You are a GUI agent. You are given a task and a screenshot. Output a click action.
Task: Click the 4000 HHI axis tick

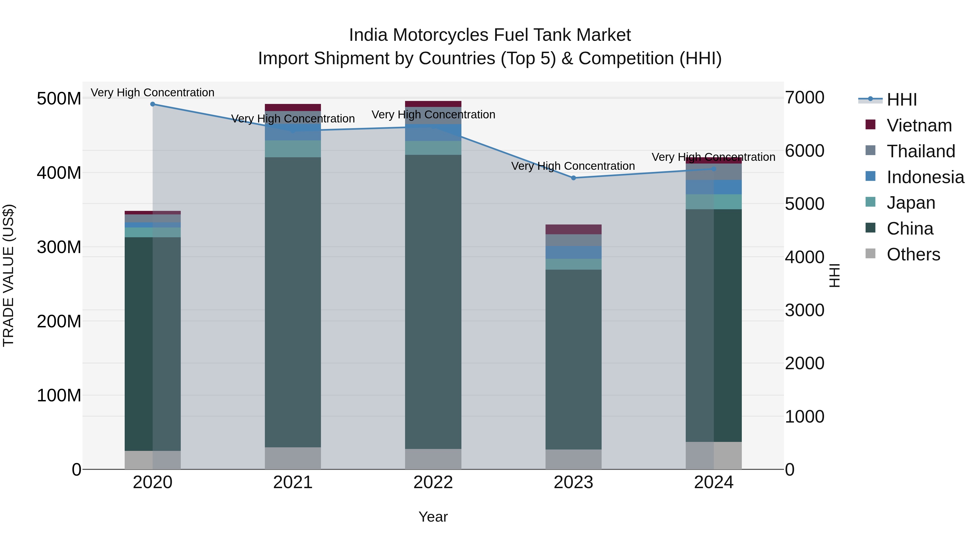click(805, 257)
